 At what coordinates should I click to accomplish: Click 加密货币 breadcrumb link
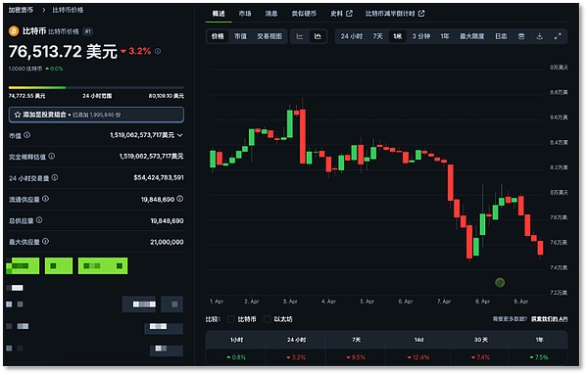click(x=21, y=10)
